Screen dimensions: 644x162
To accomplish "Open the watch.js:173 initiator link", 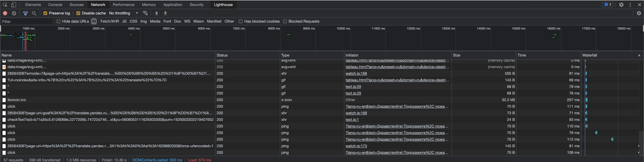I will [356, 146].
